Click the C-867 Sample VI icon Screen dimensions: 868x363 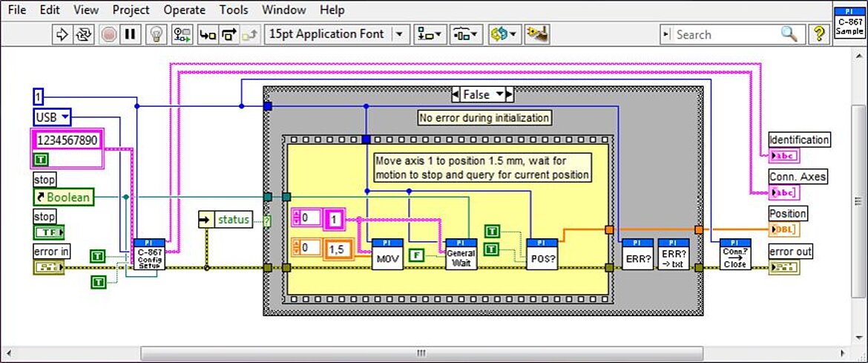pos(849,23)
